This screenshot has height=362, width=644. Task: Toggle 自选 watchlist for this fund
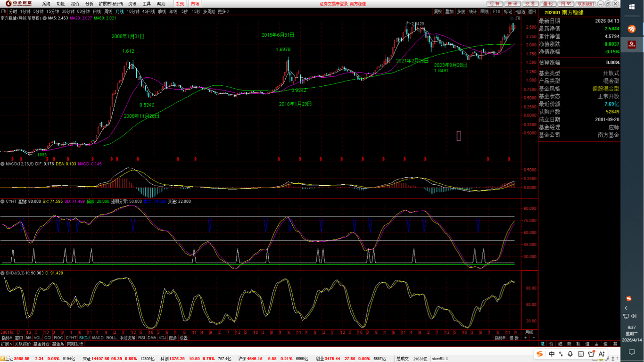click(520, 11)
